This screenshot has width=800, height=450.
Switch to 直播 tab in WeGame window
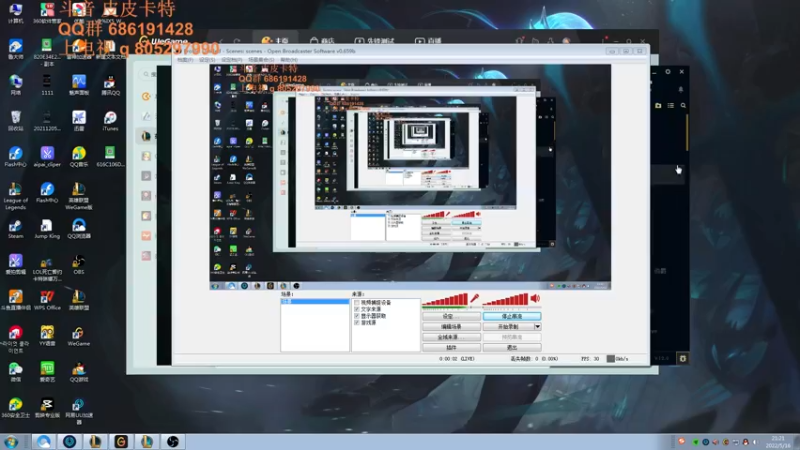[x=428, y=40]
